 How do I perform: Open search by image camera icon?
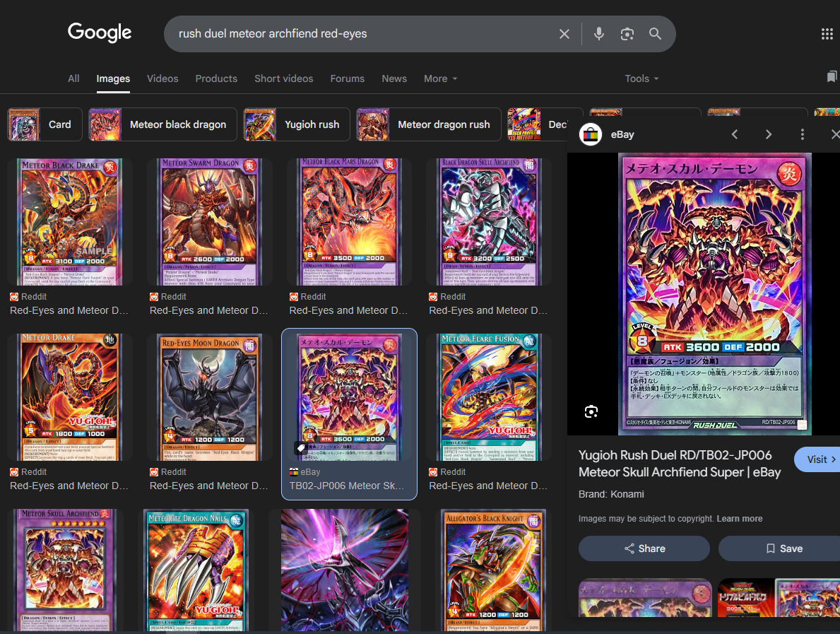(627, 34)
